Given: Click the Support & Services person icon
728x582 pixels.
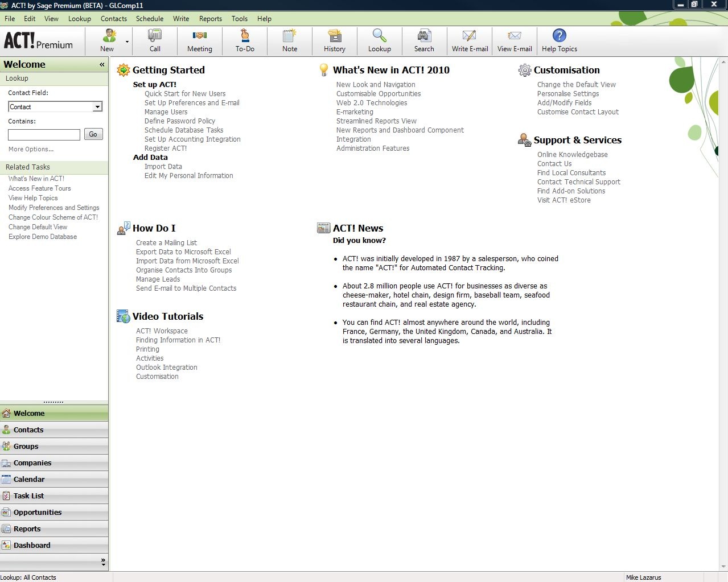Looking at the screenshot, I should (x=524, y=140).
